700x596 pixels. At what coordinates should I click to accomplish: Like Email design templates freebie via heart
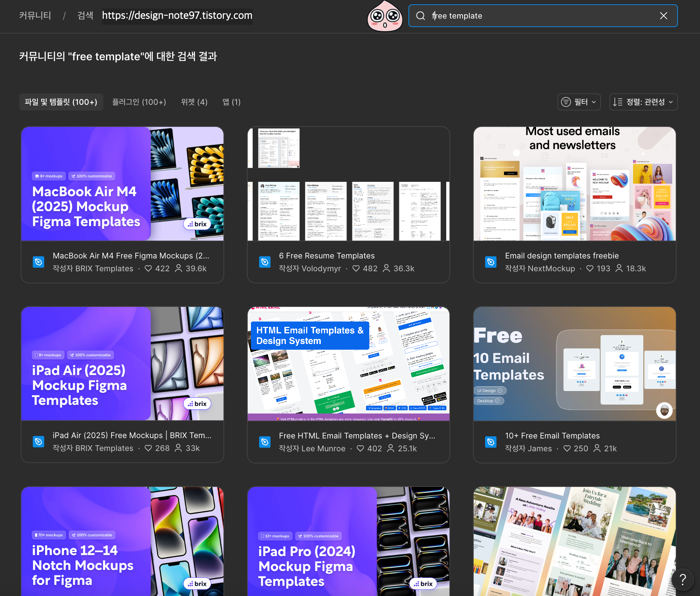coord(590,268)
